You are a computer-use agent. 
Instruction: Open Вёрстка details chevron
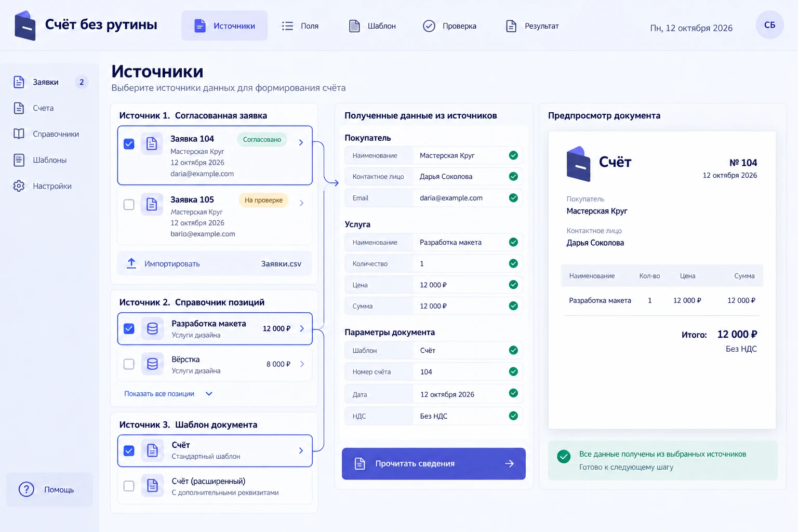coord(302,364)
